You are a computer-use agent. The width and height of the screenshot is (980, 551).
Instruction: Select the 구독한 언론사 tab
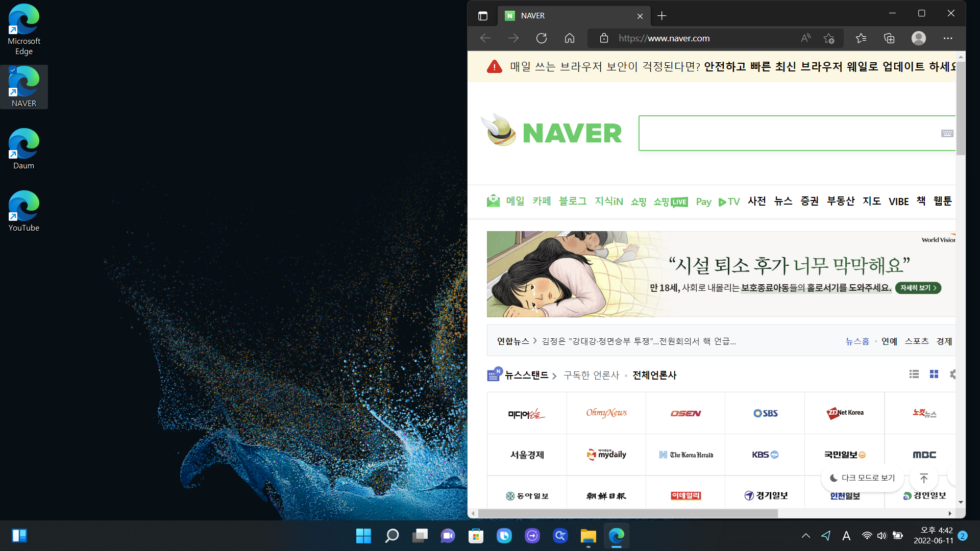coord(591,375)
